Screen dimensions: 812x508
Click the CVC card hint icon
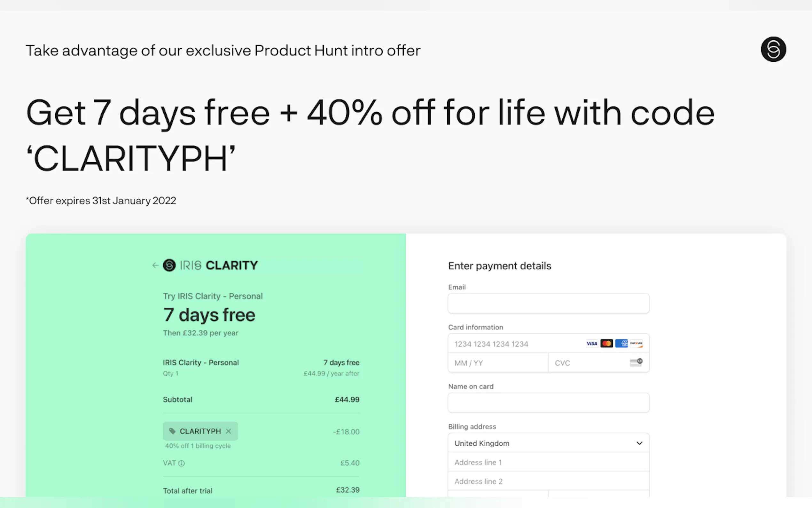pos(636,362)
